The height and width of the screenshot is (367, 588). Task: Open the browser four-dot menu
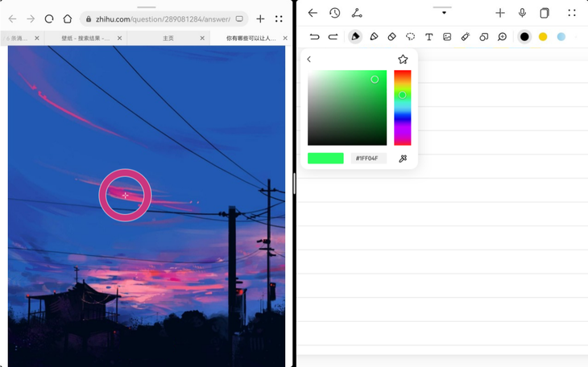click(x=279, y=19)
